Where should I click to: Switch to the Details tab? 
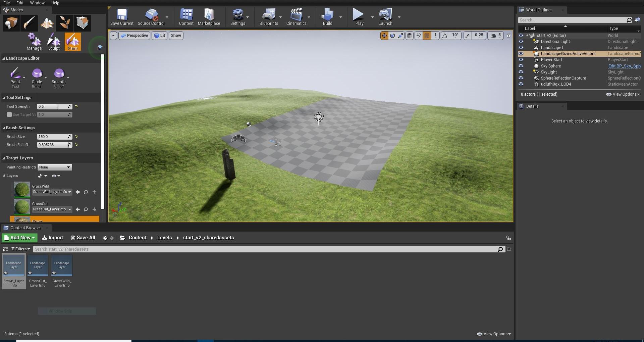coord(533,106)
